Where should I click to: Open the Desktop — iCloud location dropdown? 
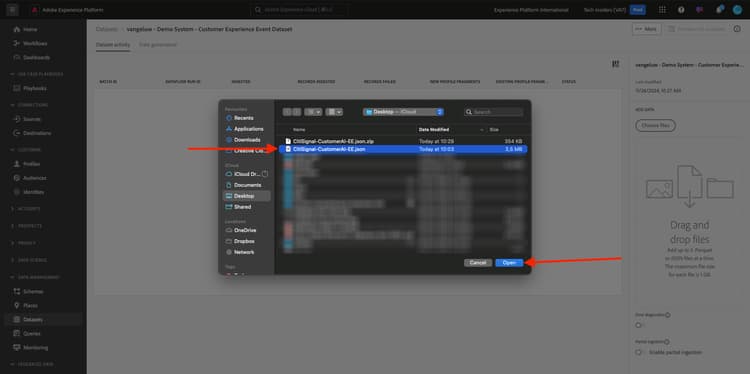(403, 112)
